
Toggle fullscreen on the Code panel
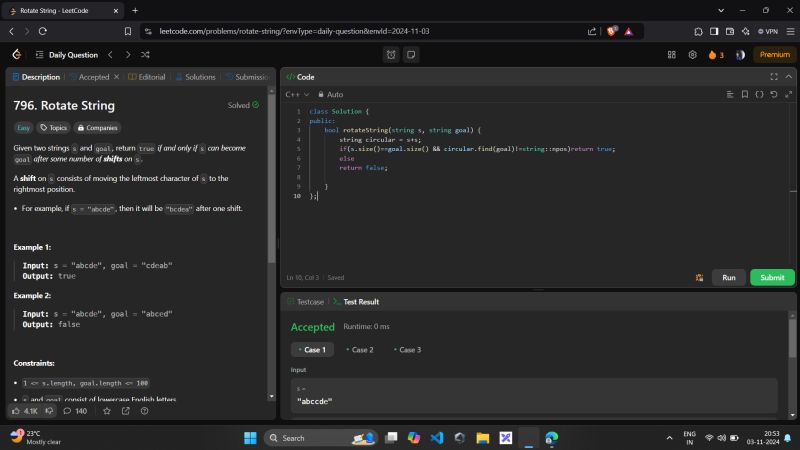pyautogui.click(x=774, y=77)
